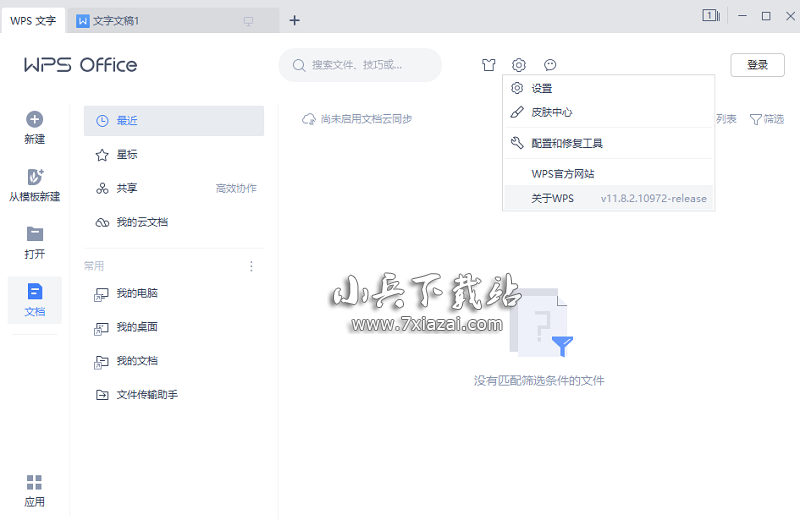This screenshot has height=531, width=800.
Task: Click the Open (打开) folder icon
Action: (35, 234)
